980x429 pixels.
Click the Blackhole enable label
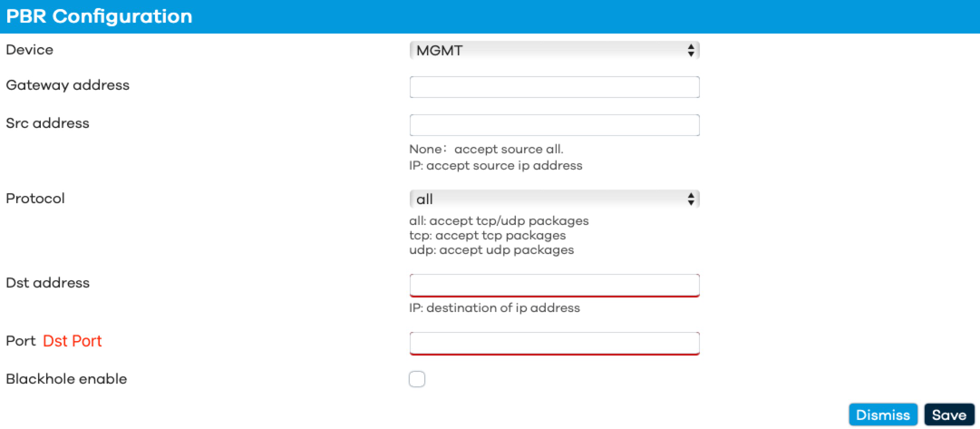[x=66, y=379]
